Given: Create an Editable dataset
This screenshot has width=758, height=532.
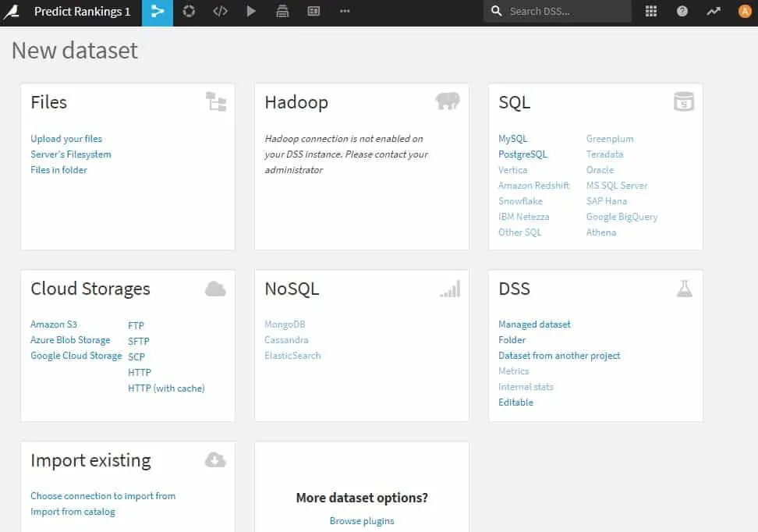Looking at the screenshot, I should tap(515, 403).
